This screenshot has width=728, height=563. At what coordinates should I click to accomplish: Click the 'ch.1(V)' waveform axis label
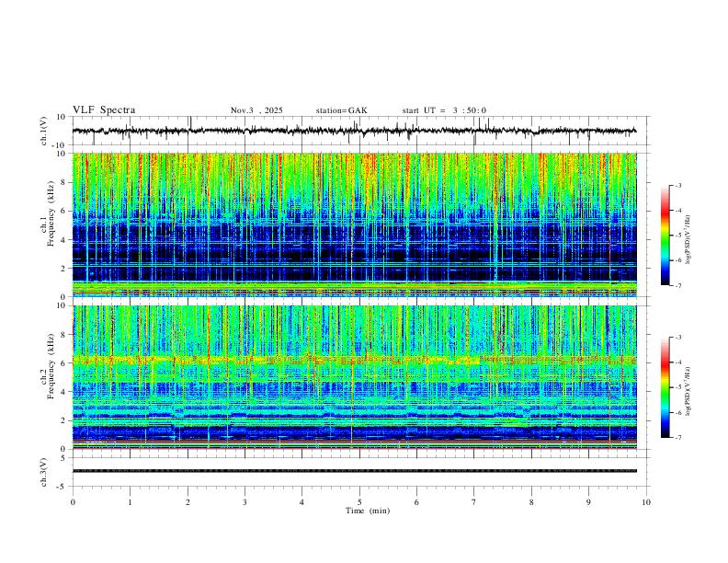click(x=44, y=131)
